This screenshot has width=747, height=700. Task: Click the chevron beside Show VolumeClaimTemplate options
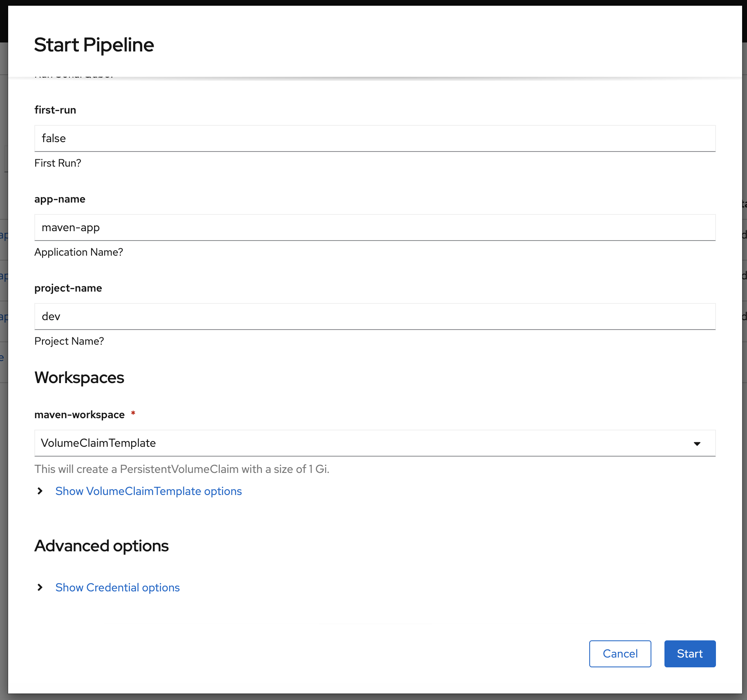pos(40,491)
